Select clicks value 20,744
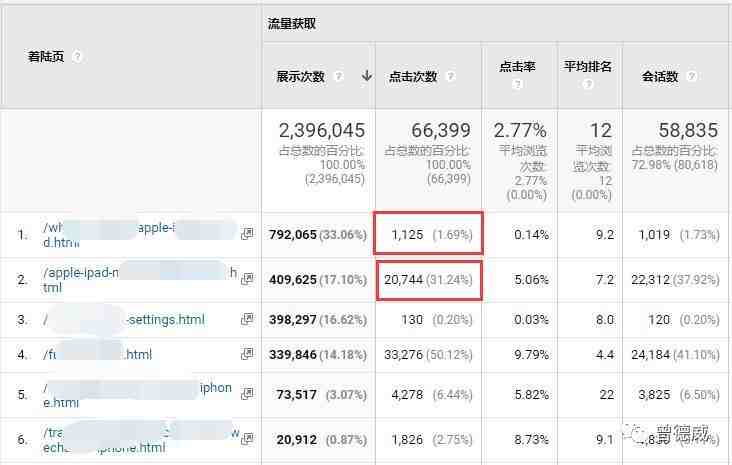This screenshot has width=732, height=465. pos(403,279)
